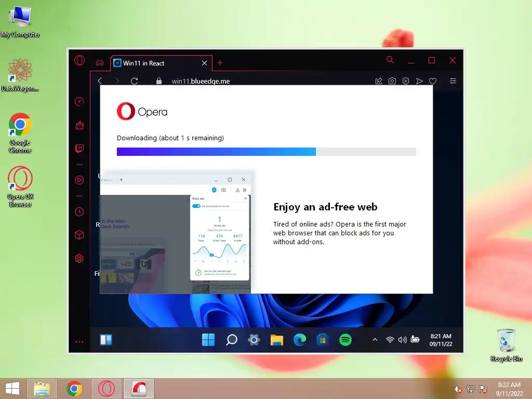532x399 pixels.
Task: Open Easy Setup sliders icon
Action: click(453, 81)
